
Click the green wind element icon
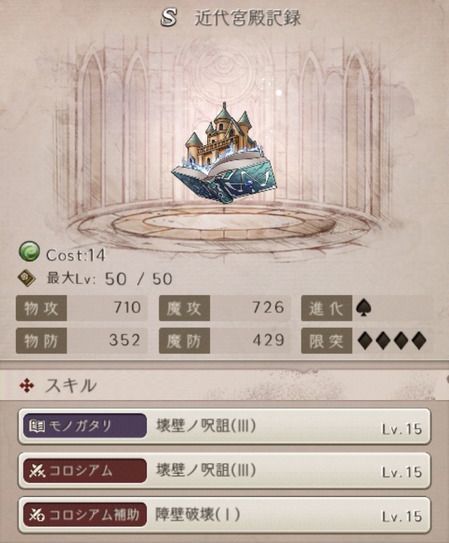[29, 252]
